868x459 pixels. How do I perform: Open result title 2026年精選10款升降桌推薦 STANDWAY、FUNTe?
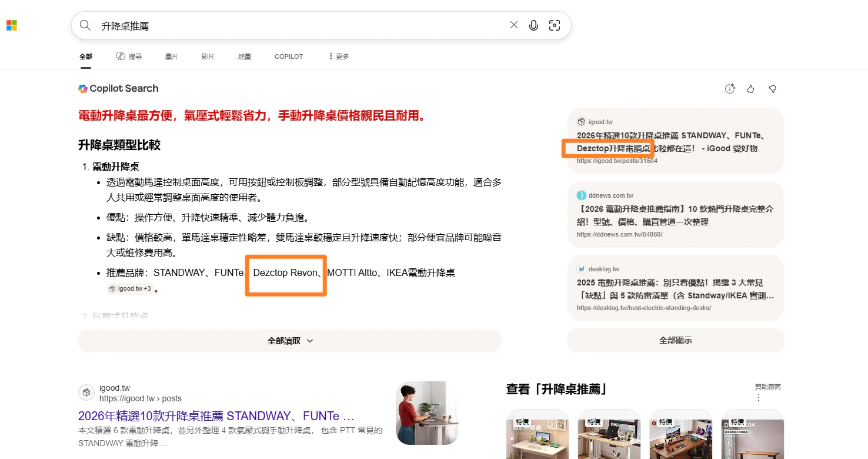(216, 416)
